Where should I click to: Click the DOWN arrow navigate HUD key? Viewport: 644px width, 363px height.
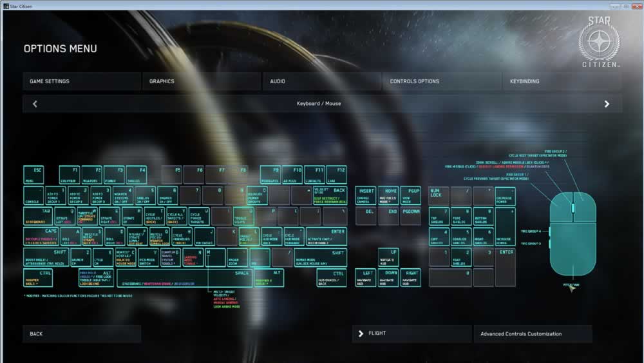[388, 278]
